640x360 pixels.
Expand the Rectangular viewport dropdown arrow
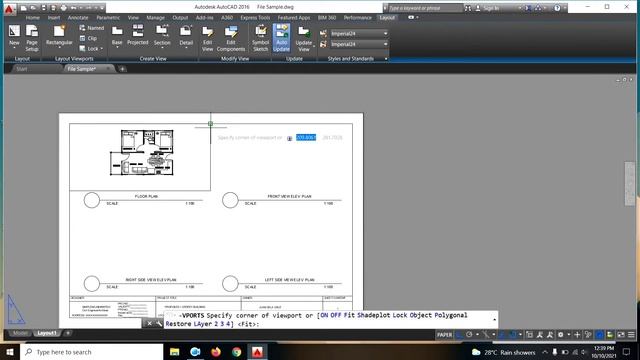pyautogui.click(x=59, y=48)
